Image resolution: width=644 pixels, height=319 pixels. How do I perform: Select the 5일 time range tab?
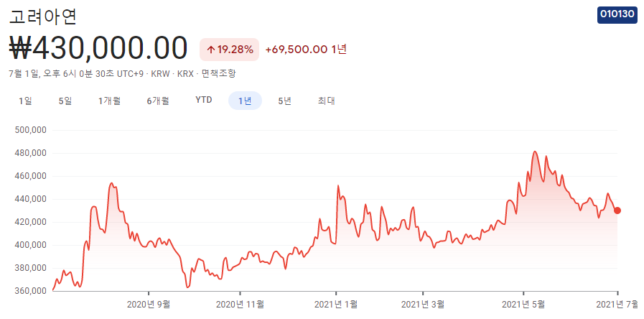coord(65,101)
